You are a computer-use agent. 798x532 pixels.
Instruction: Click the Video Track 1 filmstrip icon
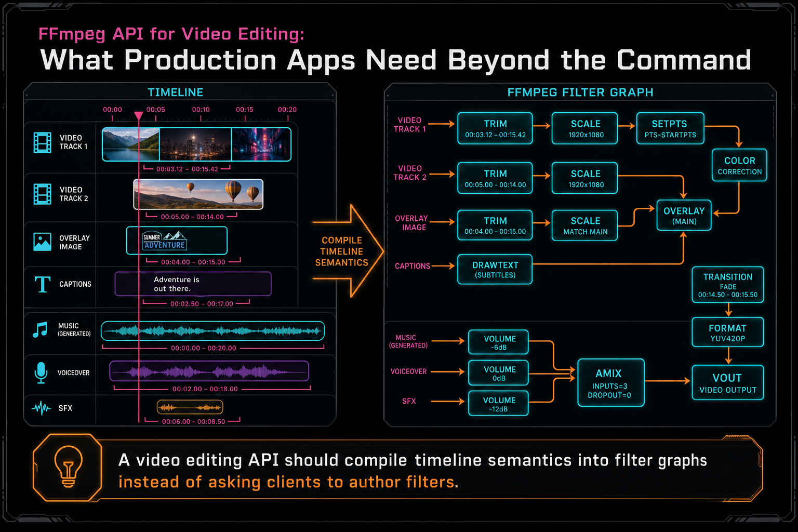pos(42,142)
